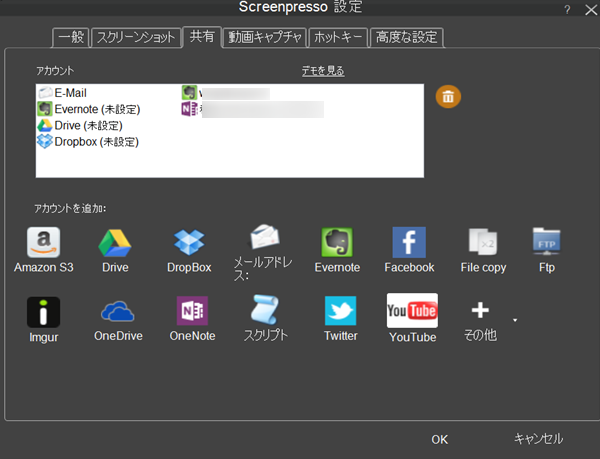Add an Evernote account icon
The height and width of the screenshot is (459, 600).
point(337,242)
